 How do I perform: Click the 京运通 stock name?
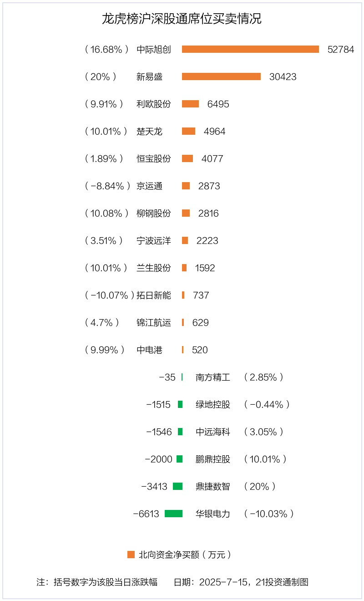pos(149,186)
